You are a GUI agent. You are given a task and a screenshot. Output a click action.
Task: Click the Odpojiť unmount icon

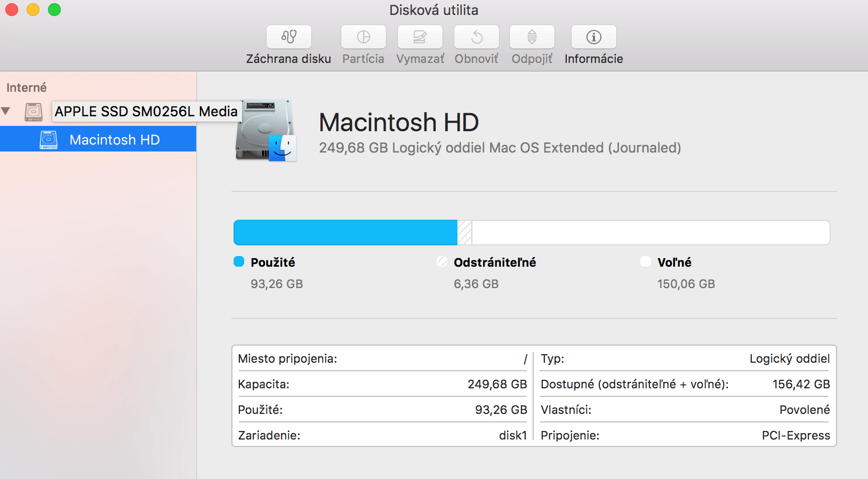coord(532,37)
